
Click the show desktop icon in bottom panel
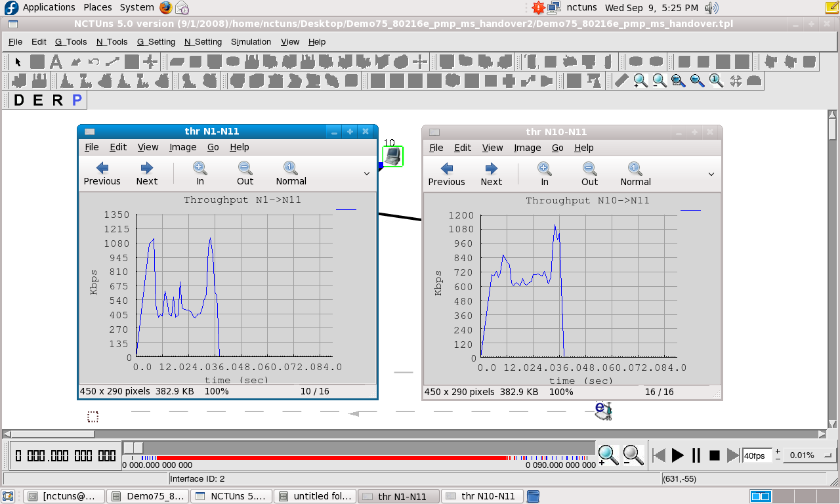click(x=9, y=496)
